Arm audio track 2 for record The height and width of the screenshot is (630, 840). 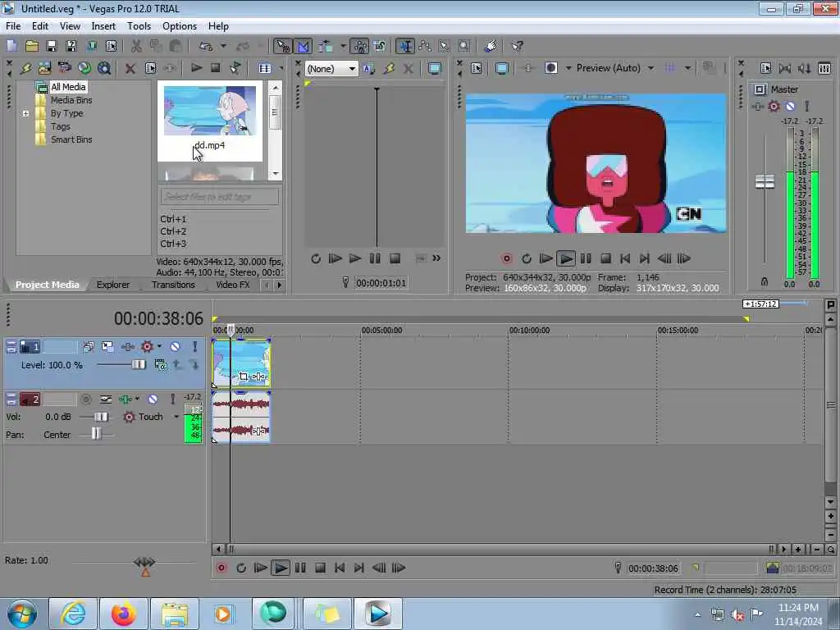85,399
